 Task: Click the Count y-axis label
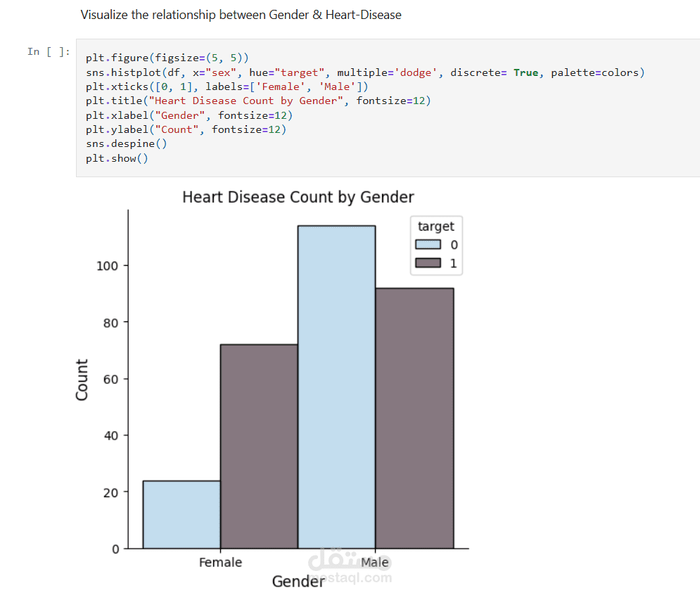tap(82, 380)
